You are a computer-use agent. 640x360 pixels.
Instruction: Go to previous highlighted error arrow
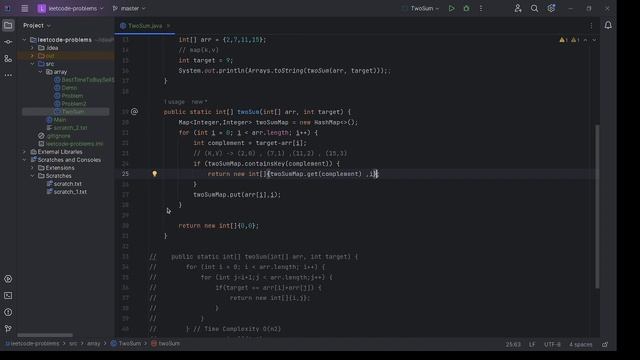pos(585,40)
